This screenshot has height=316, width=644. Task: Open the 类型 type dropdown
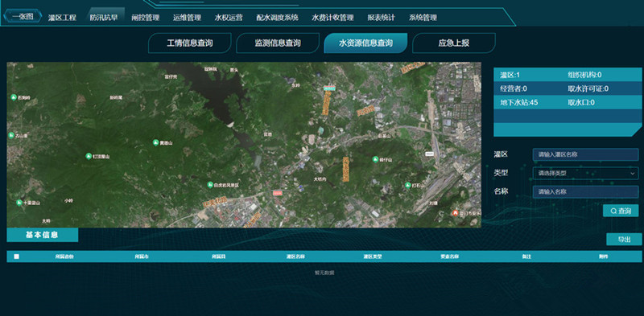click(586, 173)
